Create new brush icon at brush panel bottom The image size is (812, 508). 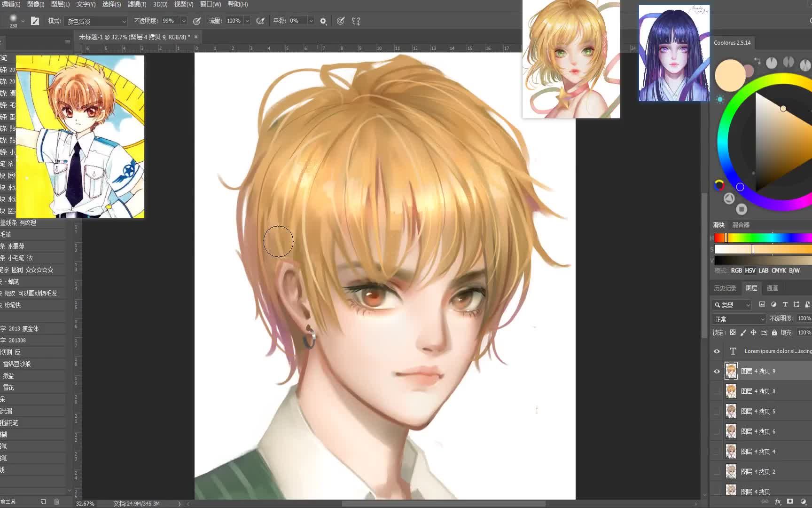pyautogui.click(x=43, y=501)
